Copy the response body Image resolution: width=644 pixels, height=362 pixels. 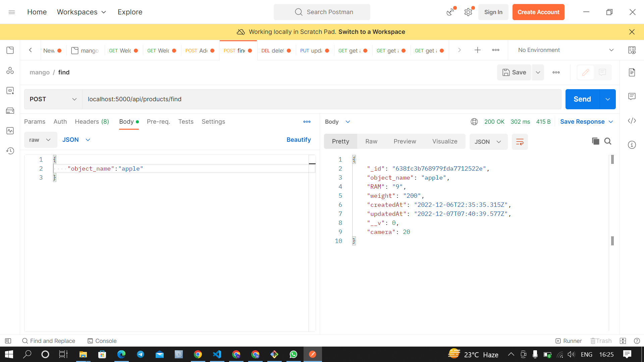pyautogui.click(x=595, y=141)
